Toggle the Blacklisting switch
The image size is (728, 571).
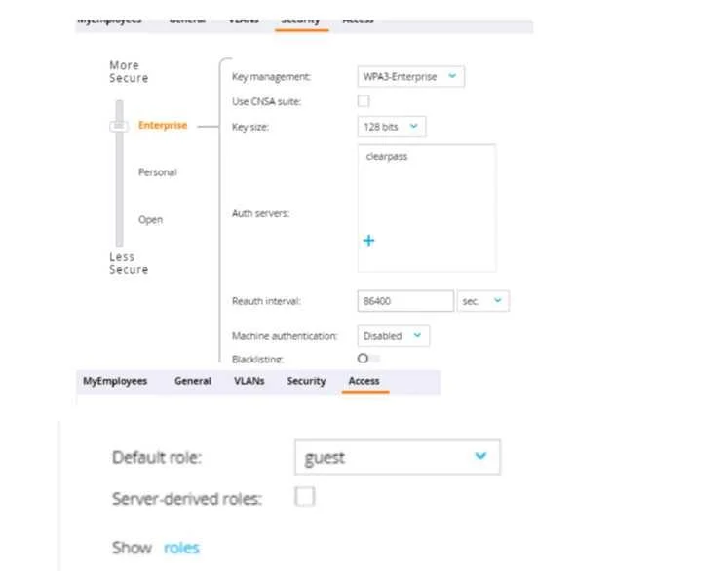368,359
